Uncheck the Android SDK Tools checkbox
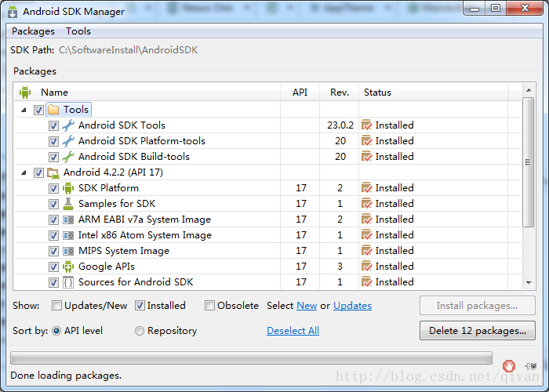This screenshot has height=392, width=549. (53, 125)
